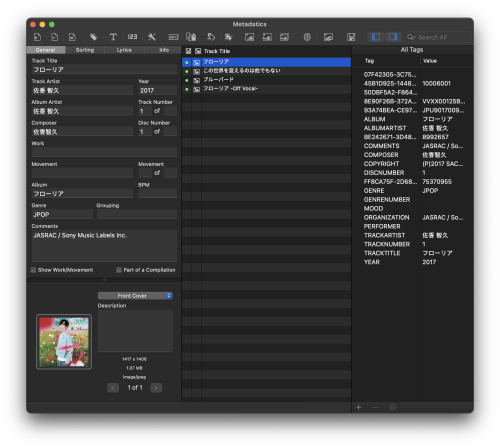
Task: Click the BPM input field
Action: 157,194
